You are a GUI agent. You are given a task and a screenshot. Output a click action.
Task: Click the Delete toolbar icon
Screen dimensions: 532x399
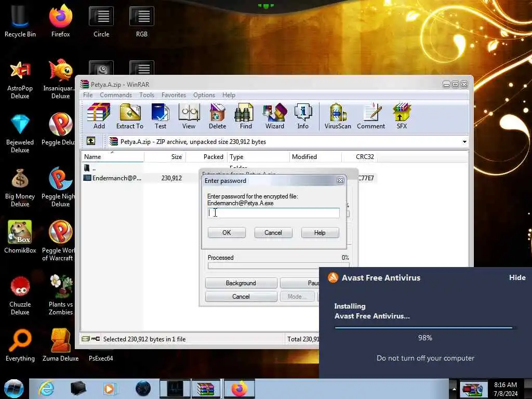click(x=217, y=116)
